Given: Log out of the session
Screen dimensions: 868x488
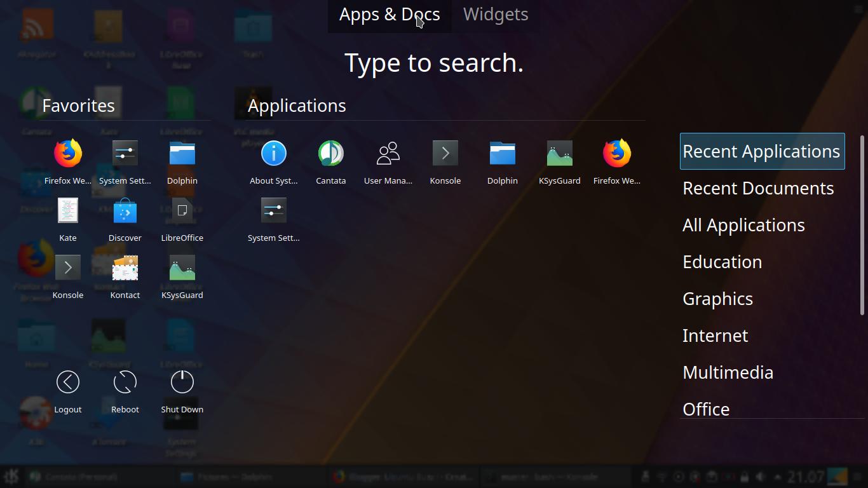Looking at the screenshot, I should (68, 382).
